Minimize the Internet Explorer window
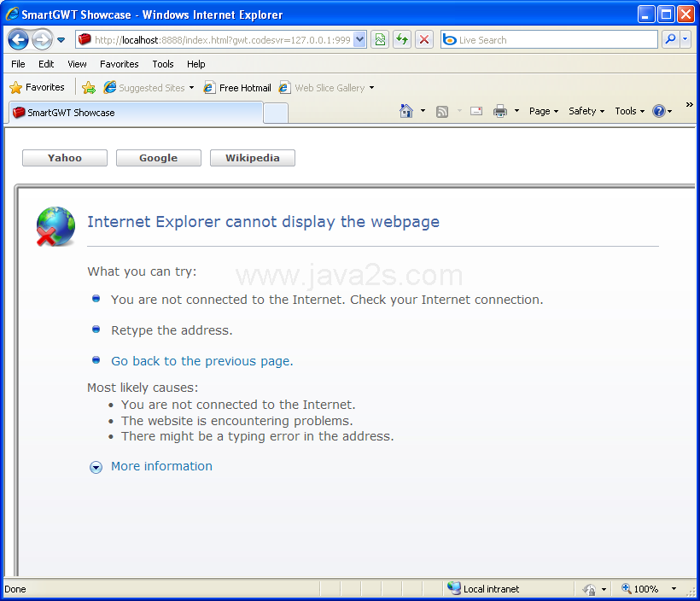700x601 pixels. tap(646, 15)
